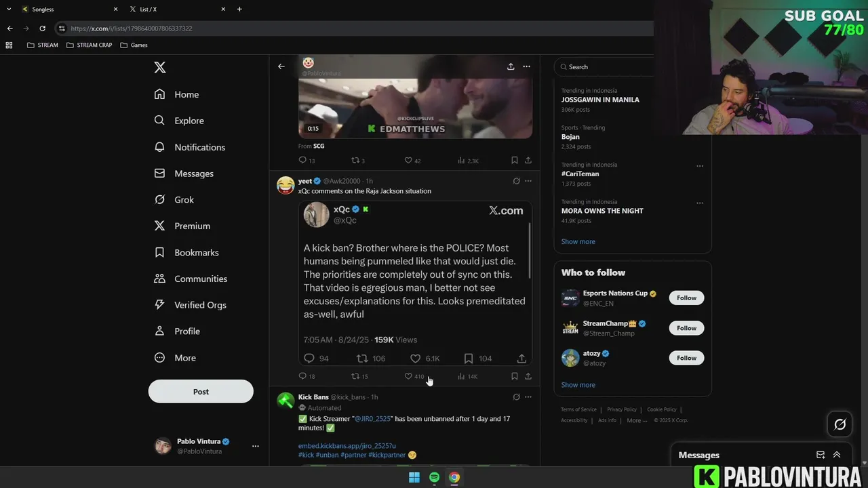Share the SCG video post
Viewport: 868px width, 488px height.
(528, 161)
